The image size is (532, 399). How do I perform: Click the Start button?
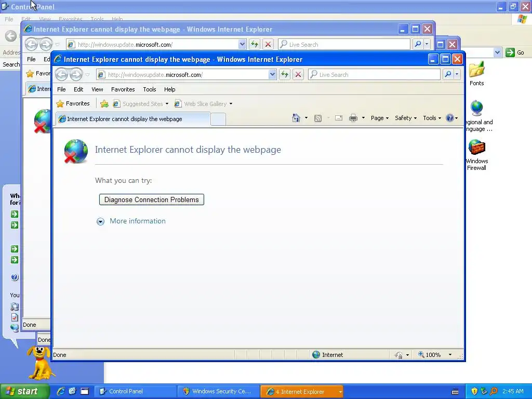[25, 391]
